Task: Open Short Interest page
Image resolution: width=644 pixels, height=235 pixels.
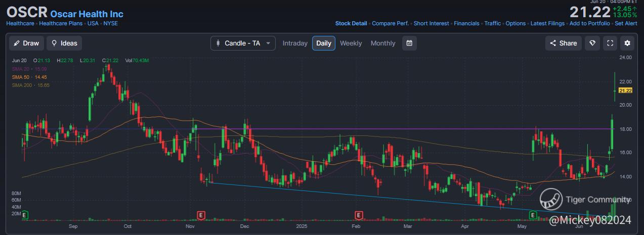Action: tap(431, 23)
